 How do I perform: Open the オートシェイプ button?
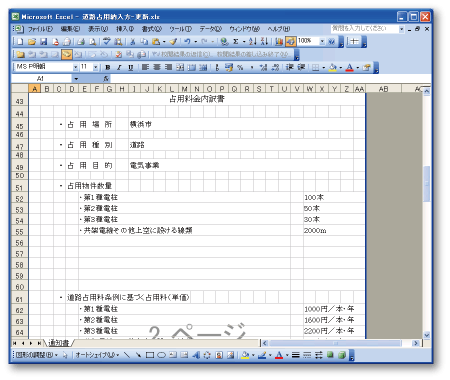97,355
